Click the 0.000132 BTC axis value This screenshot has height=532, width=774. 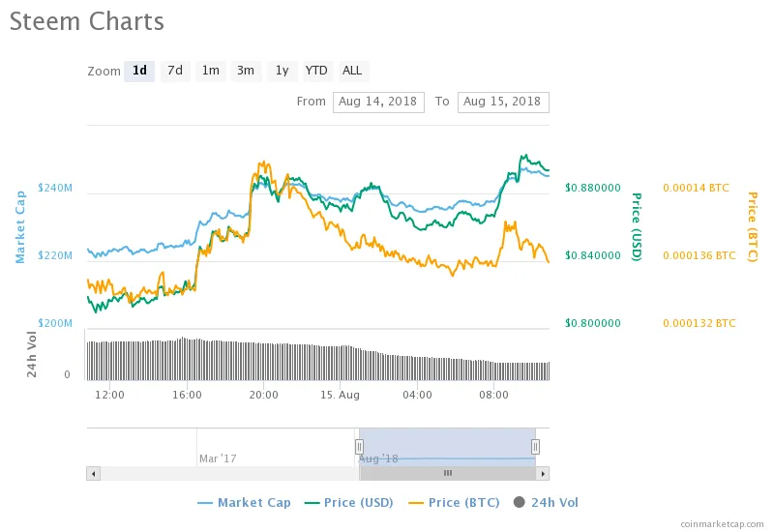[700, 323]
